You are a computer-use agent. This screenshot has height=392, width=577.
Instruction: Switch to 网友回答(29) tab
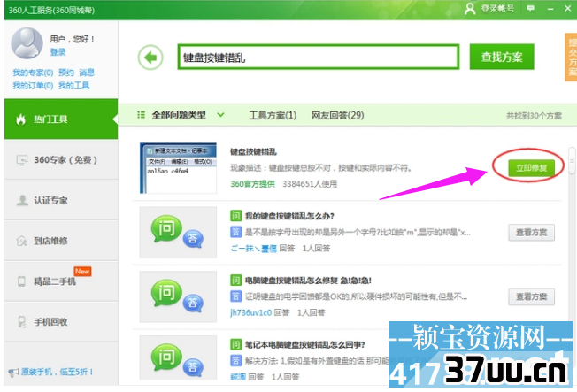click(337, 116)
